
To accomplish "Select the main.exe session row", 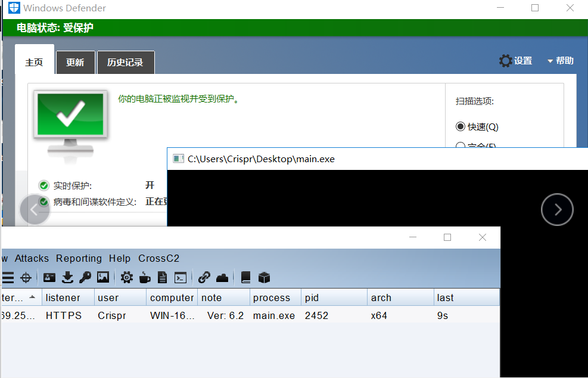I will click(273, 315).
